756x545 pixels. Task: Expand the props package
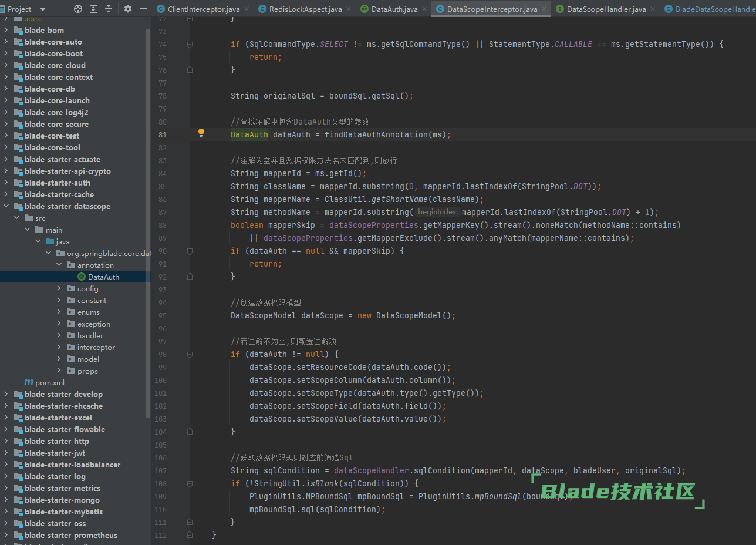pos(59,371)
